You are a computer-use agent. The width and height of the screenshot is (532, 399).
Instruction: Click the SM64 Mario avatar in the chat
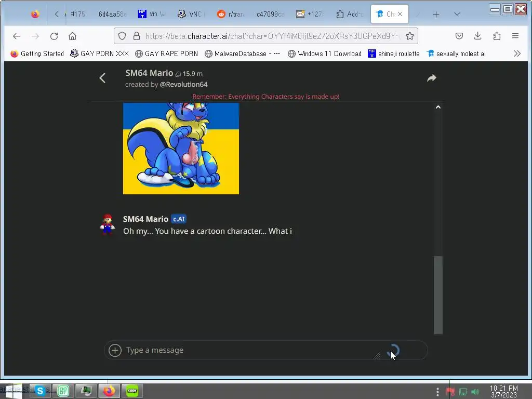click(x=107, y=224)
